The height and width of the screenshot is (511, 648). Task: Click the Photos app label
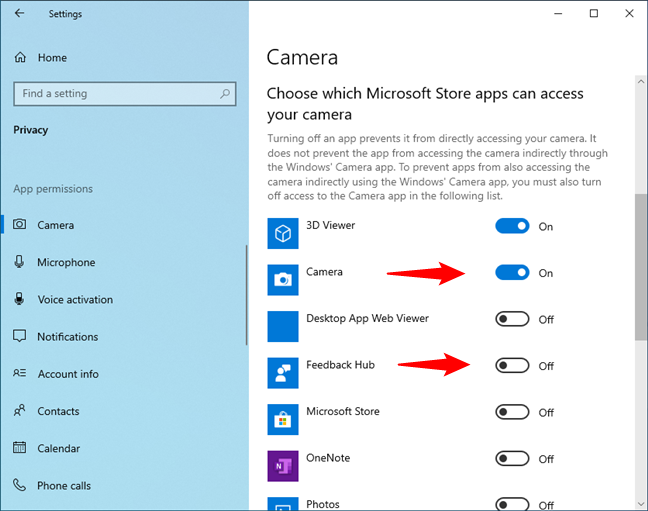(323, 504)
